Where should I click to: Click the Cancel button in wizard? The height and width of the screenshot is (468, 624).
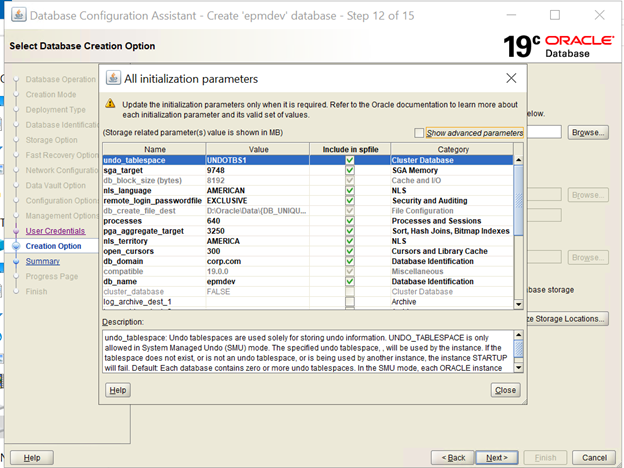[594, 458]
